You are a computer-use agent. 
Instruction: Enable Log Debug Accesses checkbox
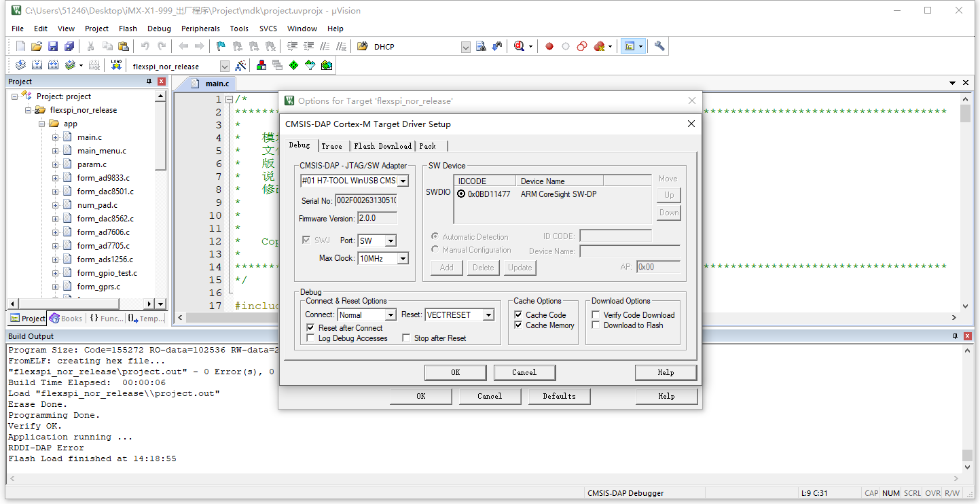pyautogui.click(x=347, y=338)
